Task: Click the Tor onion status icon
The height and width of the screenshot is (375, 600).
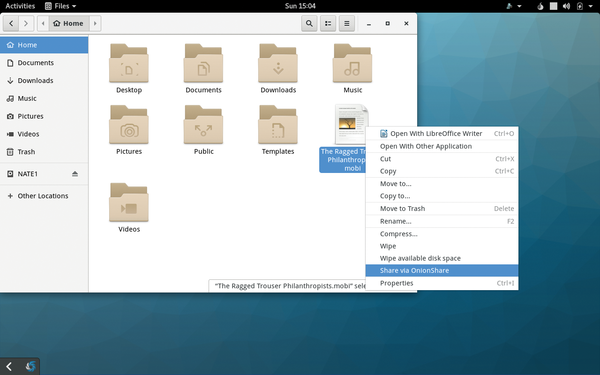Action: click(540, 6)
